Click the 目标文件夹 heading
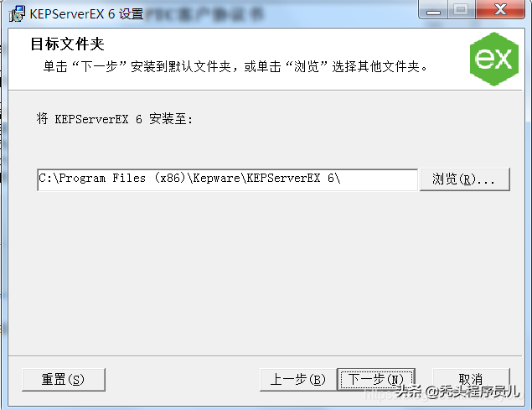The width and height of the screenshot is (532, 410). tap(68, 44)
